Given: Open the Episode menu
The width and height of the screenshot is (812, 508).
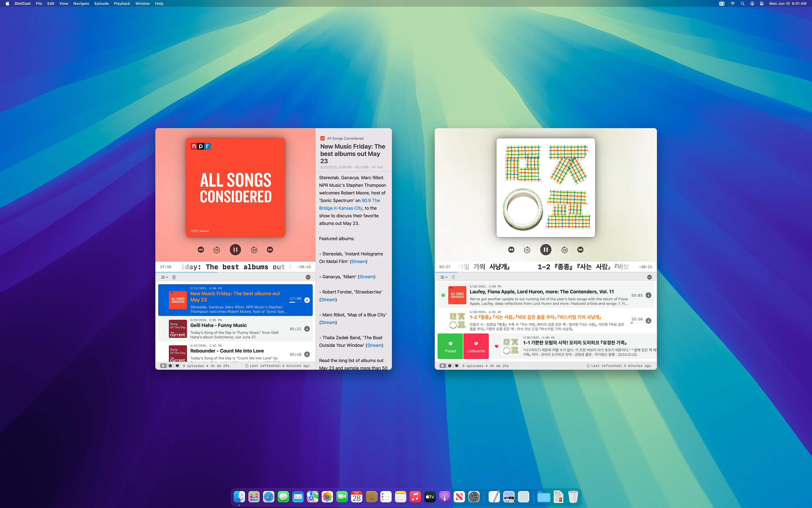Looking at the screenshot, I should pyautogui.click(x=101, y=3).
